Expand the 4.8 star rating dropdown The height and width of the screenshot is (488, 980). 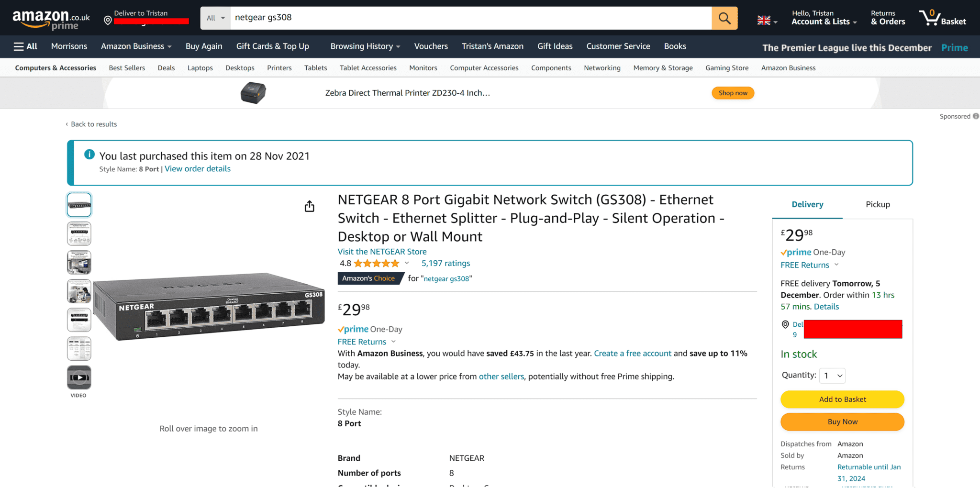407,263
